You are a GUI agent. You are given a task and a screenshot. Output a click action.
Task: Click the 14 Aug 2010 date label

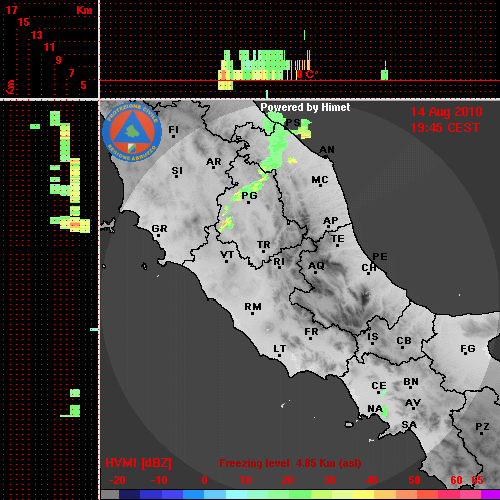(446, 112)
